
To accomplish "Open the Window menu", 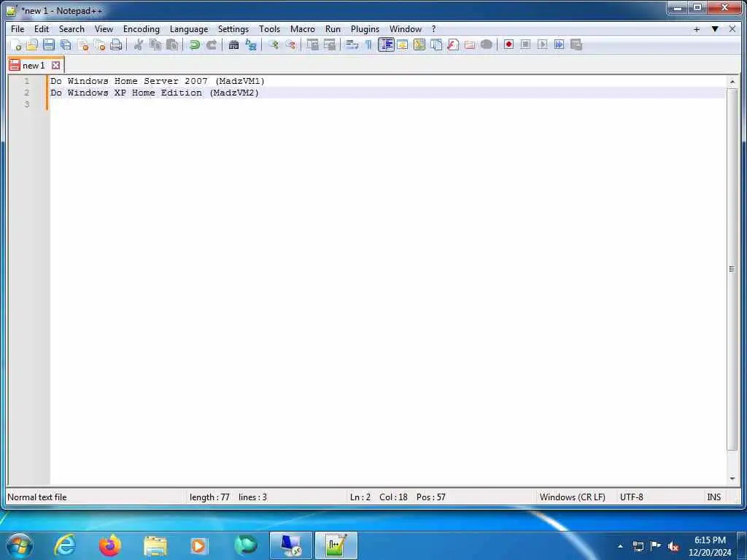I will point(406,29).
